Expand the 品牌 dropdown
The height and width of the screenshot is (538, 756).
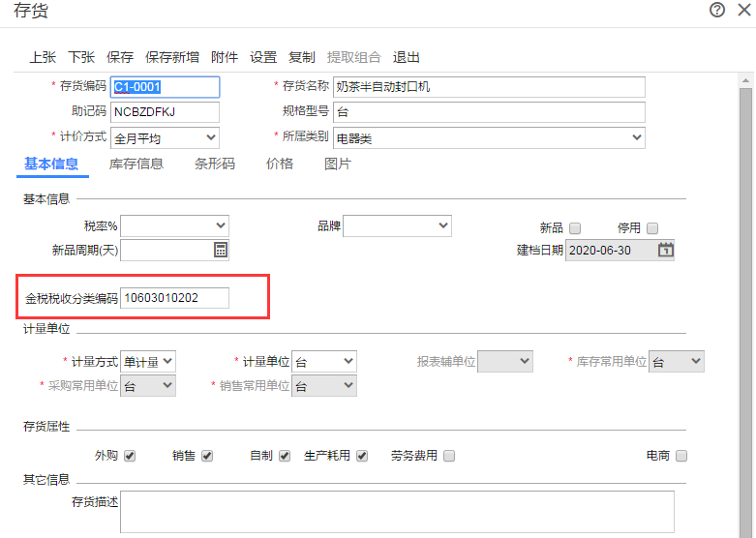pyautogui.click(x=397, y=225)
